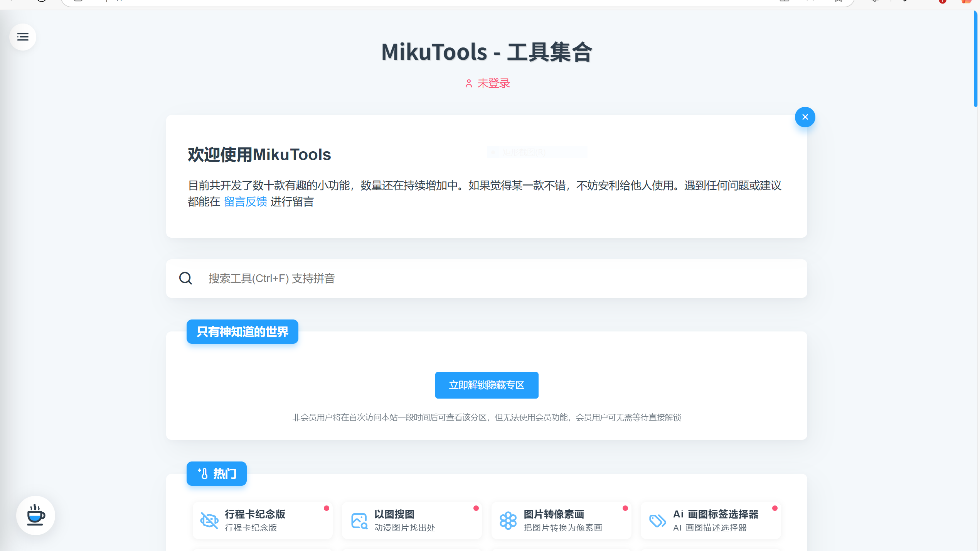Click the 以图搜图 image search icon
This screenshot has width=980, height=551.
(359, 521)
